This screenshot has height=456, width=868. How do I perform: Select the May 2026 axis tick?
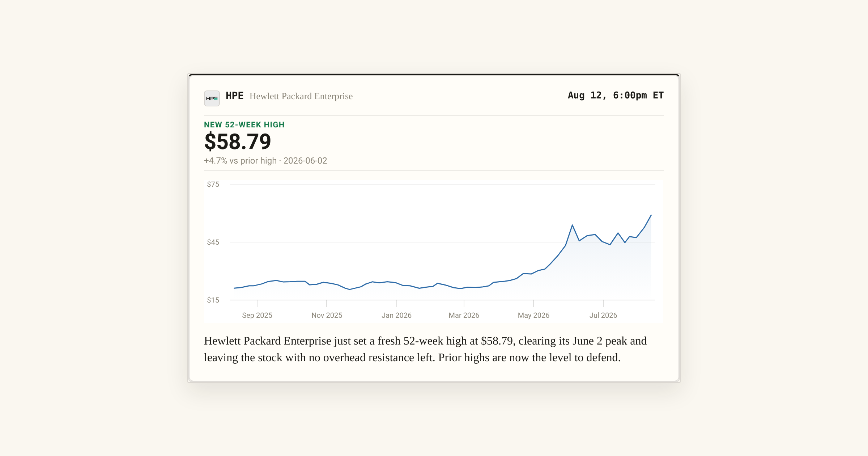pyautogui.click(x=533, y=315)
